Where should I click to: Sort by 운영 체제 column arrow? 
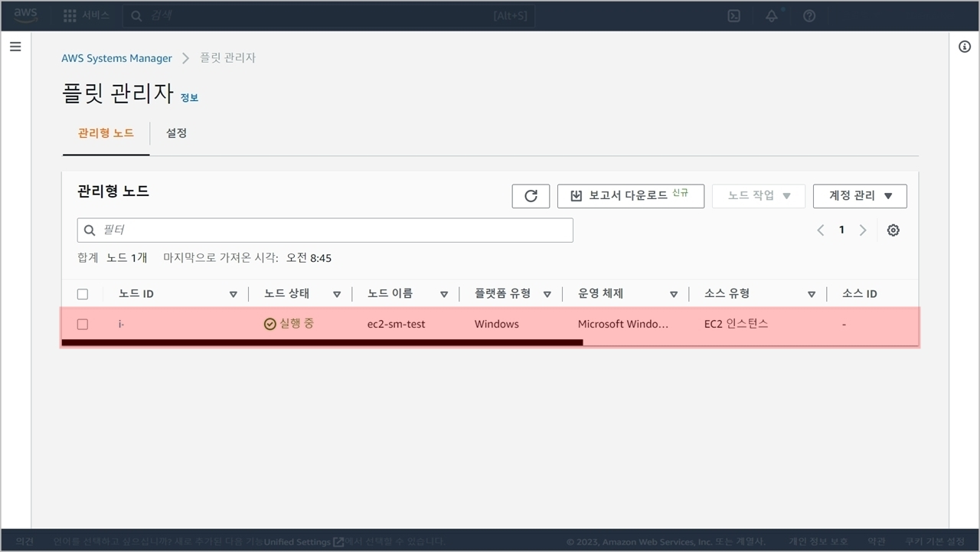click(x=674, y=294)
